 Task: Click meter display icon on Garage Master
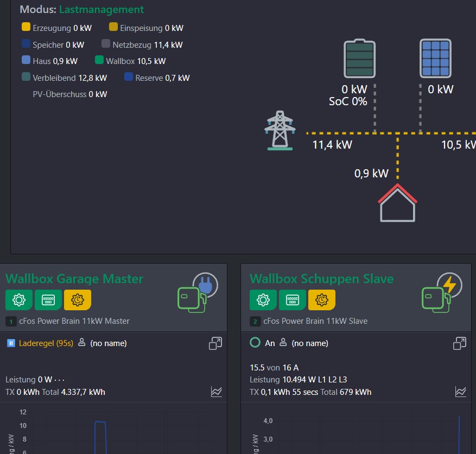48,300
